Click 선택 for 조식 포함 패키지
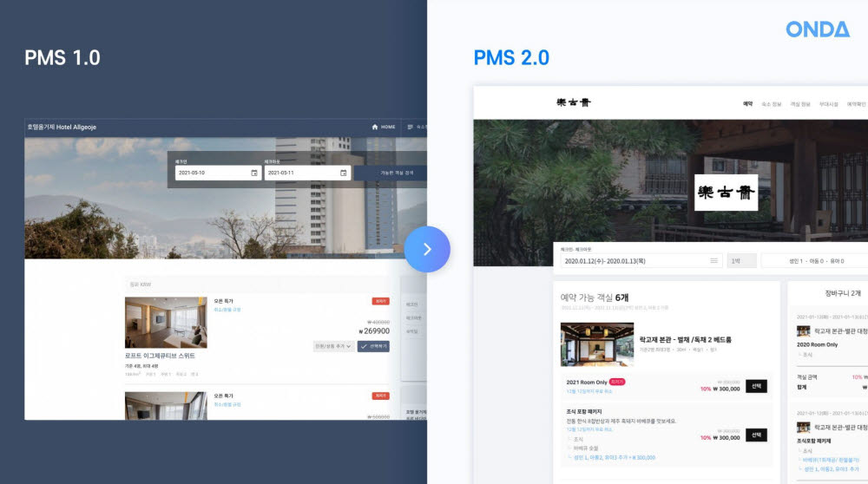 [x=756, y=435]
